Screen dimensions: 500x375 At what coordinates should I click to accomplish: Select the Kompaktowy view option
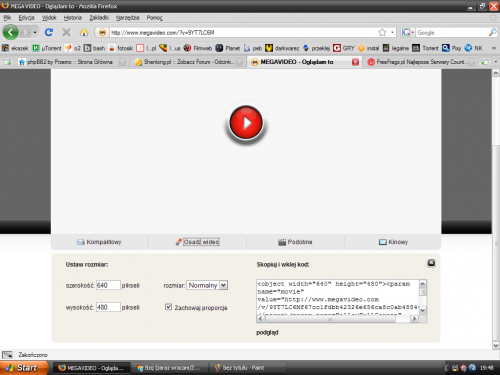click(99, 242)
